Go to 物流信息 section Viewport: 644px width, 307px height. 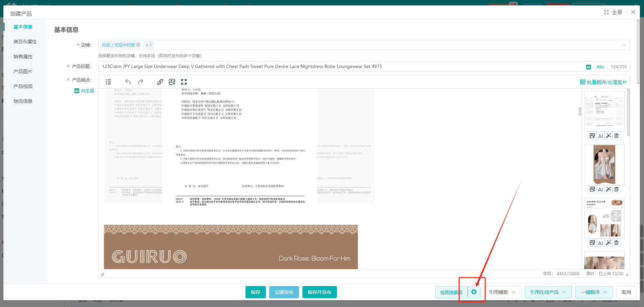23,101
